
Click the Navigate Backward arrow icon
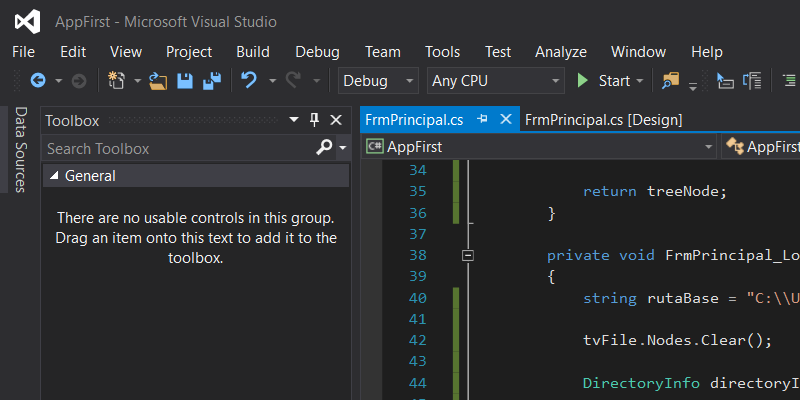pyautogui.click(x=38, y=81)
